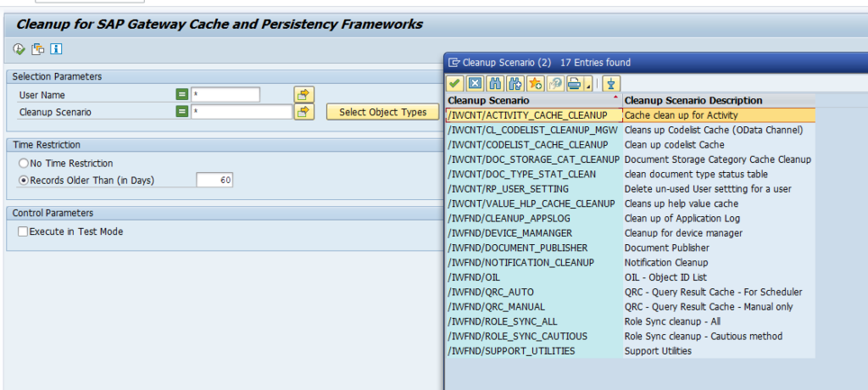Click the description 'Clean up of Application Log'

point(682,218)
